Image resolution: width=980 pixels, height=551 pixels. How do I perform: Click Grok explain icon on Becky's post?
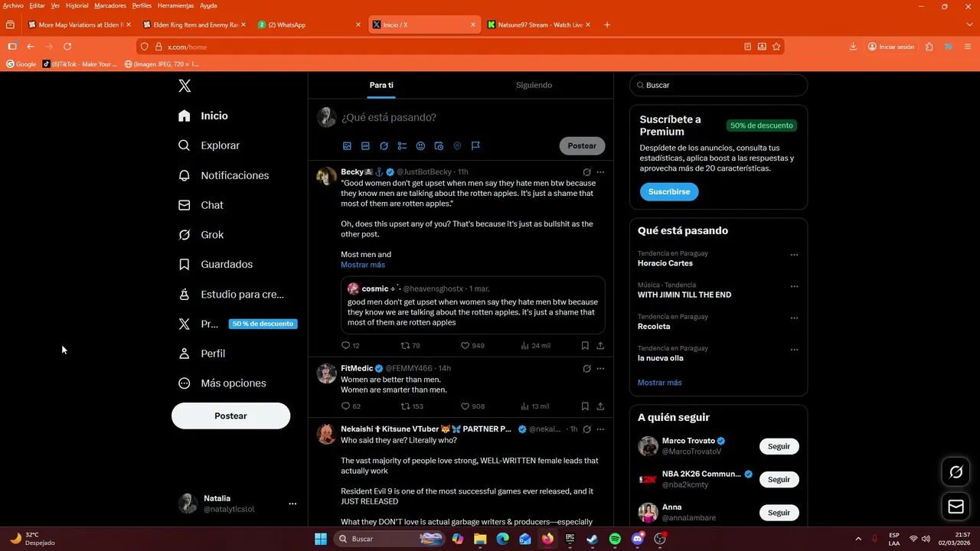tap(586, 172)
